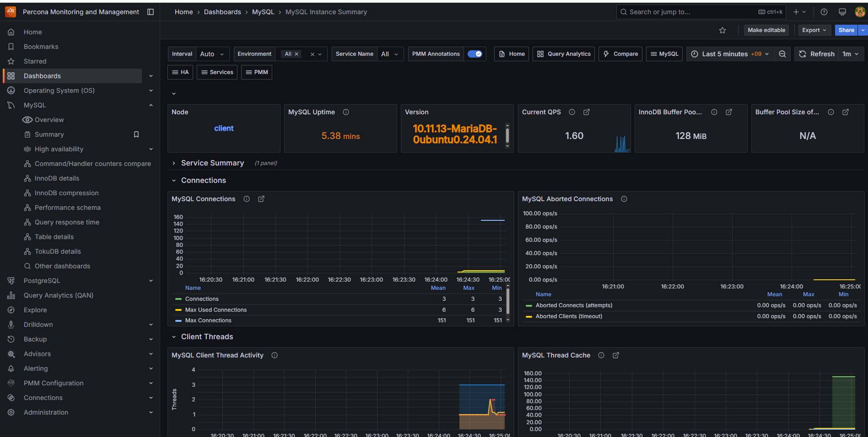This screenshot has width=868, height=437.
Task: Click the Refresh button
Action: pos(817,54)
